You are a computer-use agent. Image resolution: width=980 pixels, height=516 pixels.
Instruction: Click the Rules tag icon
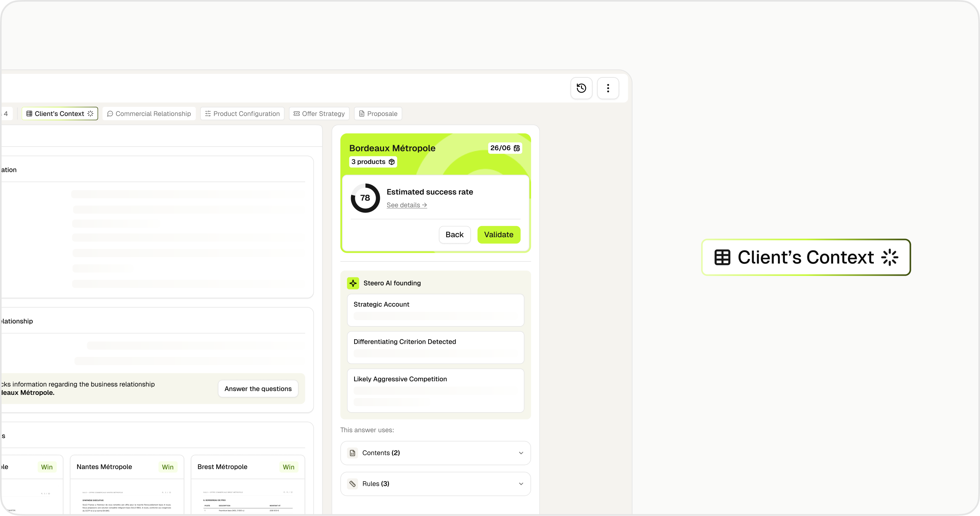click(x=352, y=484)
